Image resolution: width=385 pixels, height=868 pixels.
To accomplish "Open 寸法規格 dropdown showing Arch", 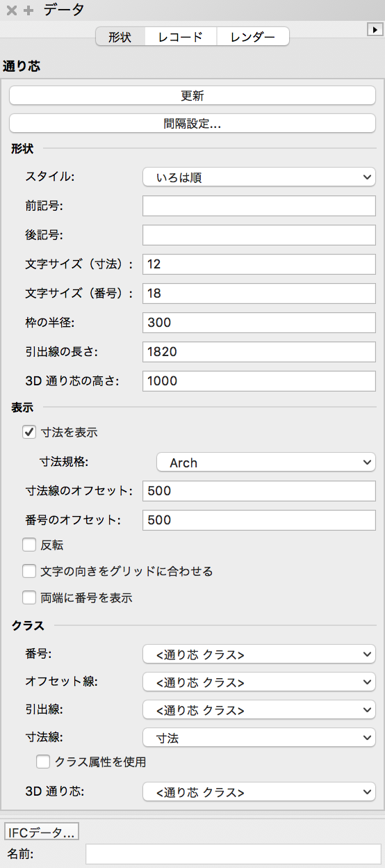I will click(x=266, y=463).
